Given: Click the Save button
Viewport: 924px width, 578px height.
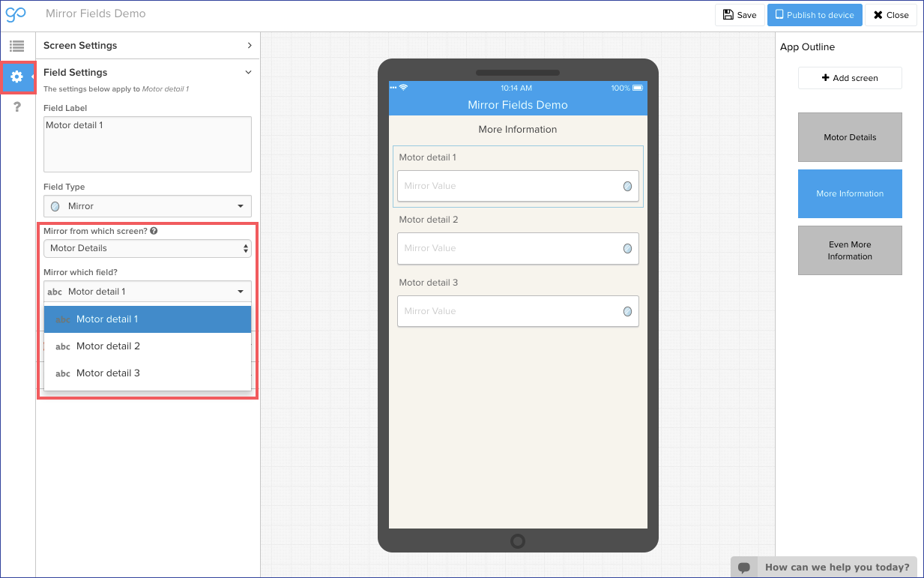Looking at the screenshot, I should click(740, 15).
